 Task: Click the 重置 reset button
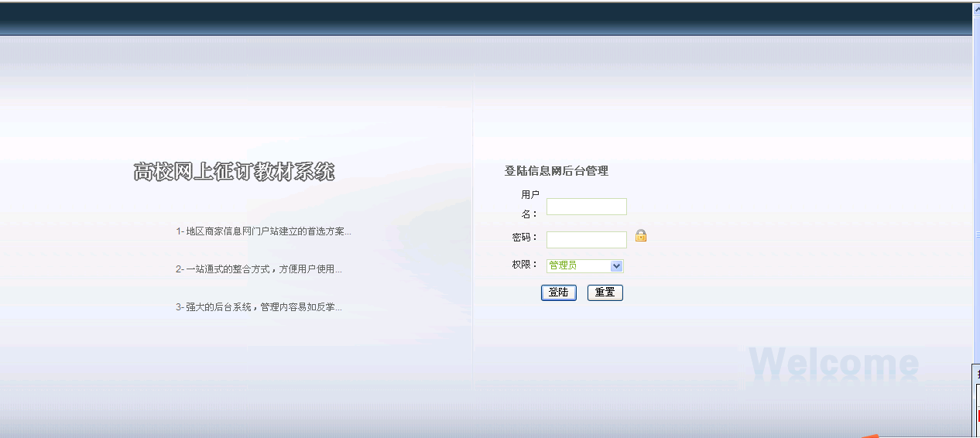[605, 293]
